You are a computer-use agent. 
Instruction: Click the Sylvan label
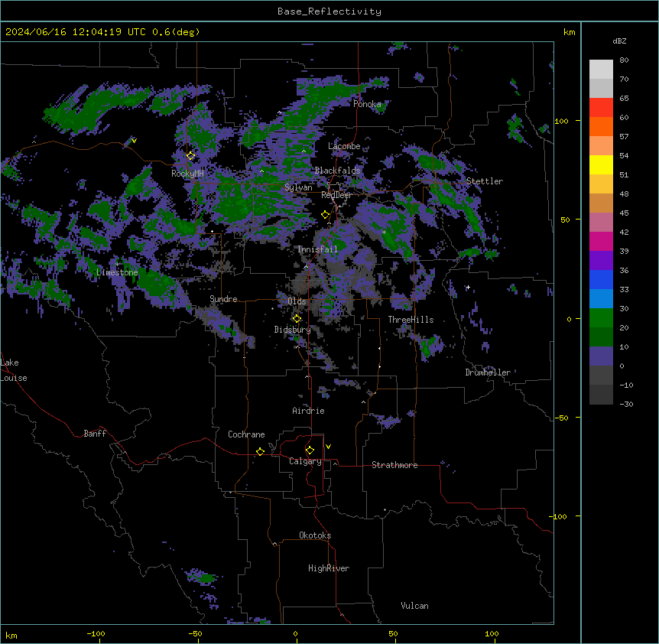pyautogui.click(x=298, y=187)
